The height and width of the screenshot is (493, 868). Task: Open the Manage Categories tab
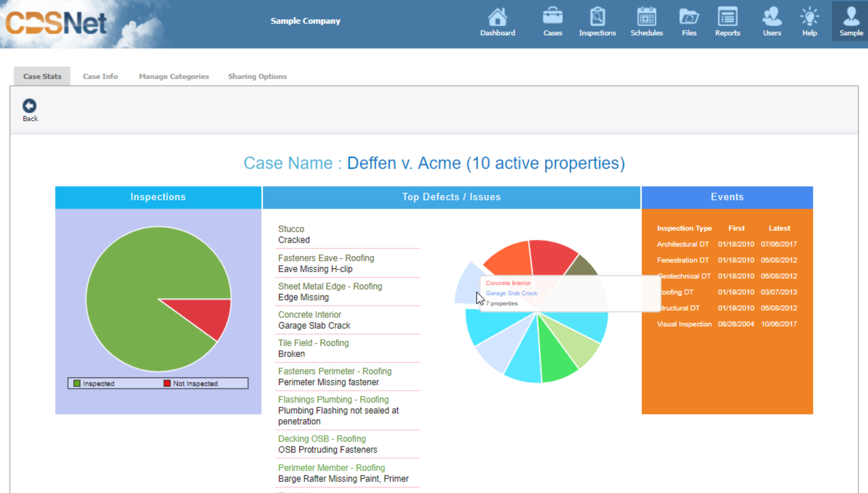tap(174, 76)
